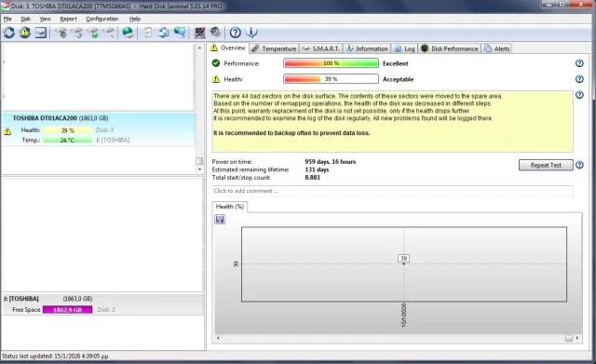The height and width of the screenshot is (364, 596).
Task: Select the Overview tab
Action: [x=228, y=47]
